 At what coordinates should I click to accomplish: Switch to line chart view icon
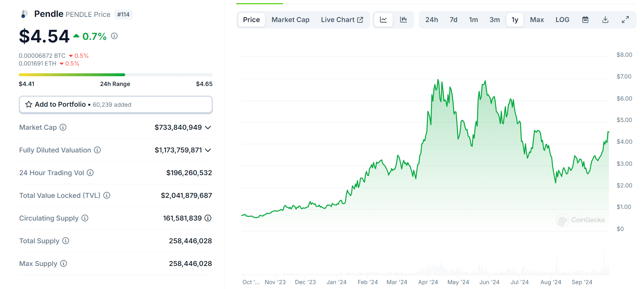point(383,20)
